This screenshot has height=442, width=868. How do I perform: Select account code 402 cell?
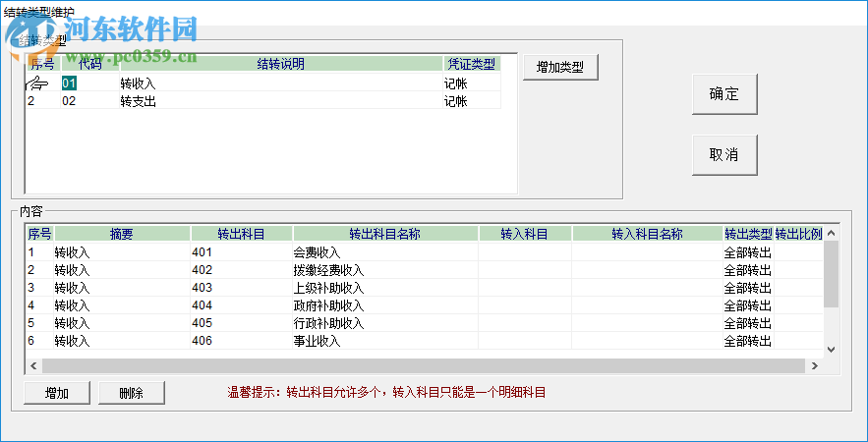coord(242,270)
